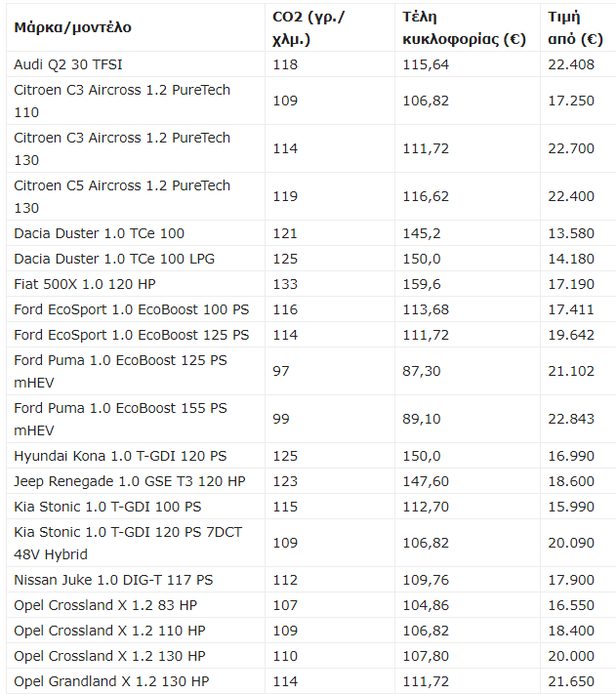Select the Fiat 500X 1.0 120 HP model
The height and width of the screenshot is (694, 616).
(85, 284)
